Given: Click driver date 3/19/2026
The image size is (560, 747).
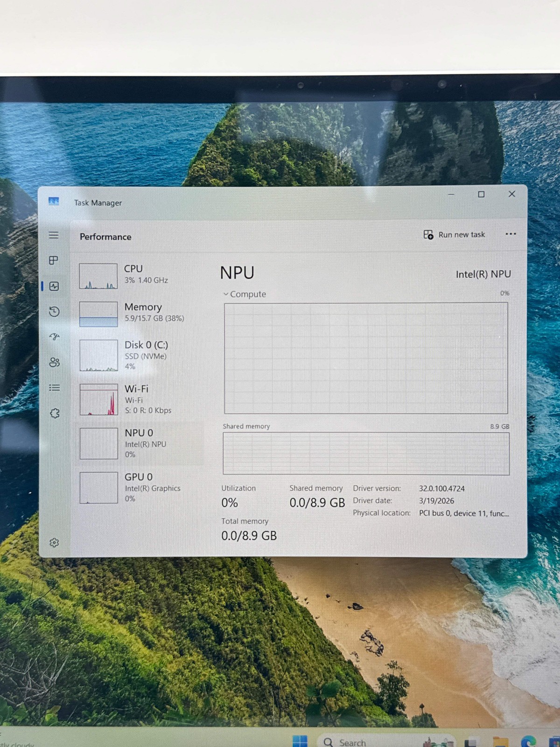Looking at the screenshot, I should tap(436, 500).
